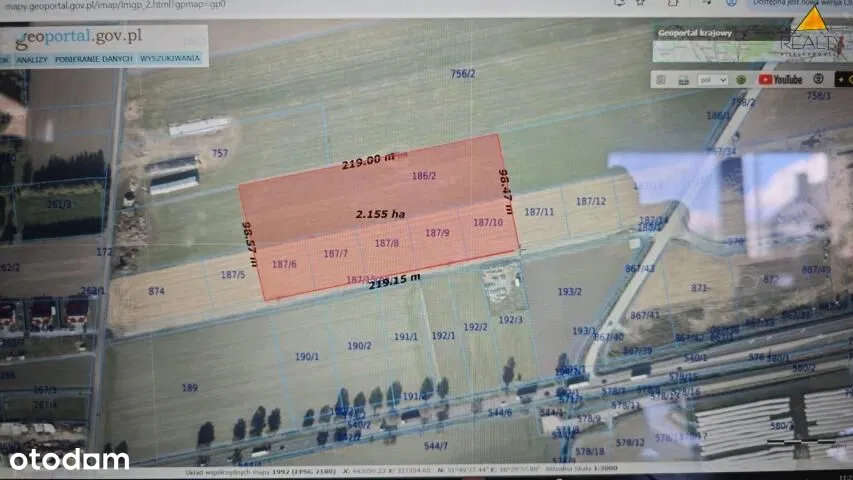Image resolution: width=853 pixels, height=480 pixels.
Task: Open the WYSZUKIWANIA menu
Action: pyautogui.click(x=170, y=59)
